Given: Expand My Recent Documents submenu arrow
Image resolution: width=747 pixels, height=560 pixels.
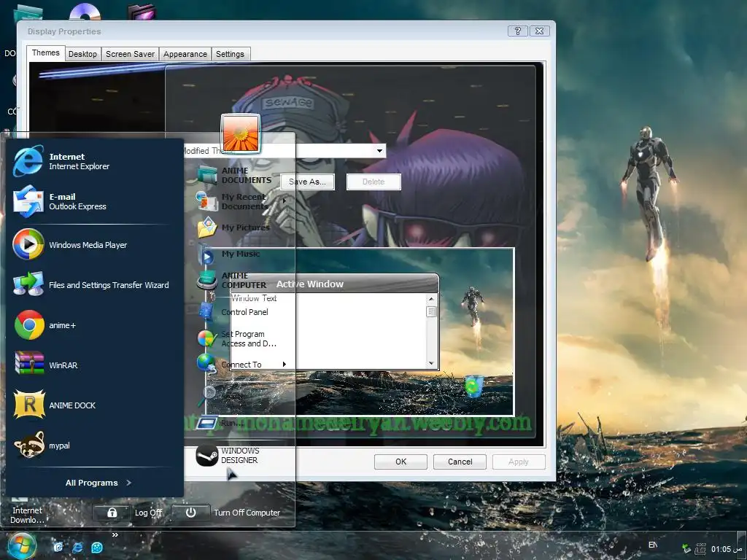Looking at the screenshot, I should pyautogui.click(x=284, y=201).
